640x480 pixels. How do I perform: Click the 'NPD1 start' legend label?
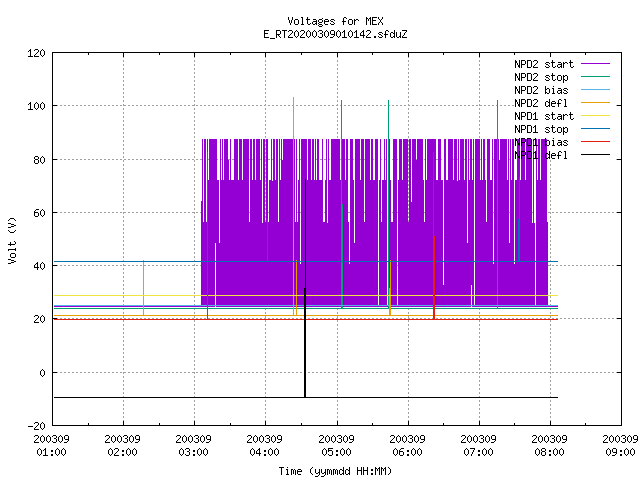click(x=544, y=116)
